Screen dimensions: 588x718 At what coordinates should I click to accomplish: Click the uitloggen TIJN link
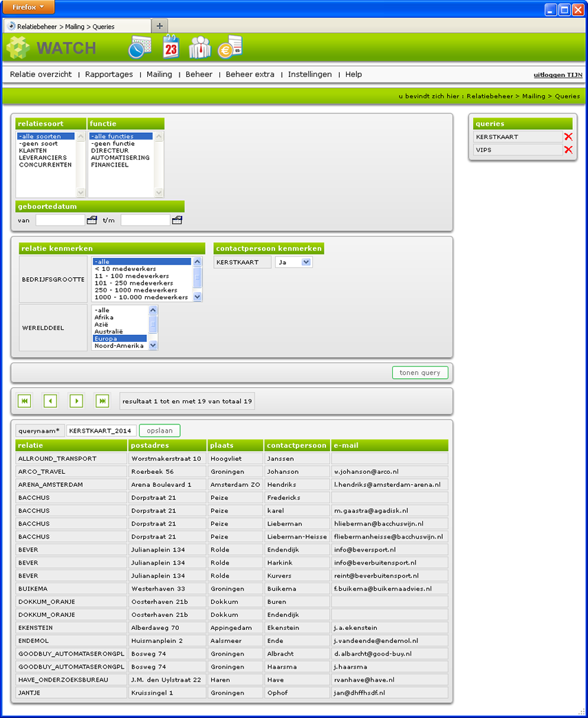558,75
